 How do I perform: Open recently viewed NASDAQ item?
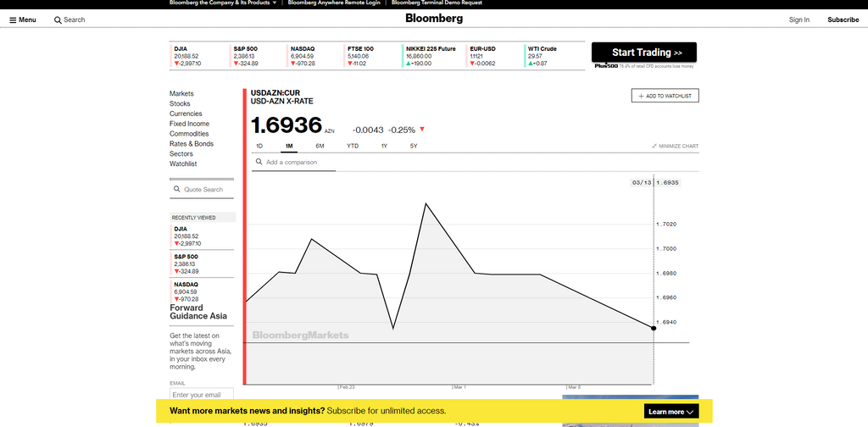click(x=203, y=291)
